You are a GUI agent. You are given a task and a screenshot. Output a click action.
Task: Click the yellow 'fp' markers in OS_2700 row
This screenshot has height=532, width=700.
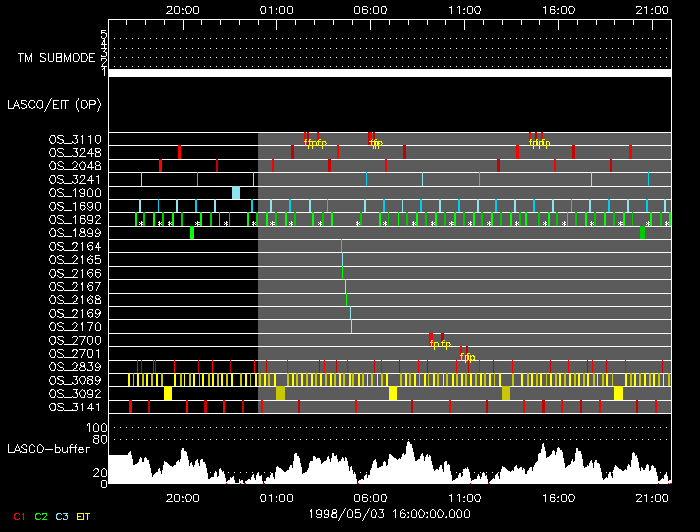(x=439, y=344)
